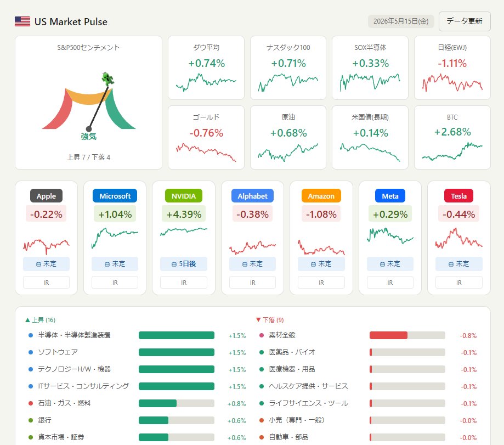504x445 pixels.
Task: Click the 2026年5月15日(金) date badge
Action: click(x=401, y=21)
